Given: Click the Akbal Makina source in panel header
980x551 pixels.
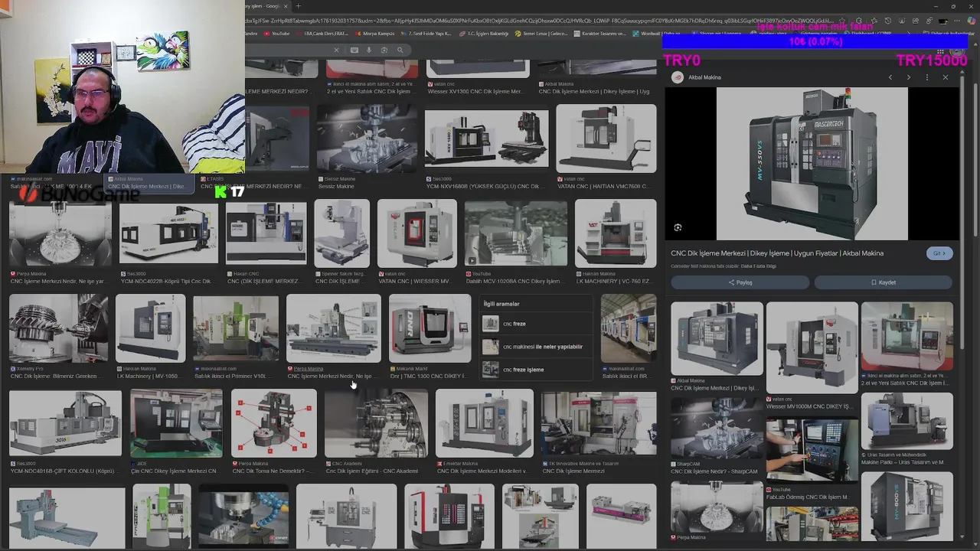Looking at the screenshot, I should tap(704, 77).
